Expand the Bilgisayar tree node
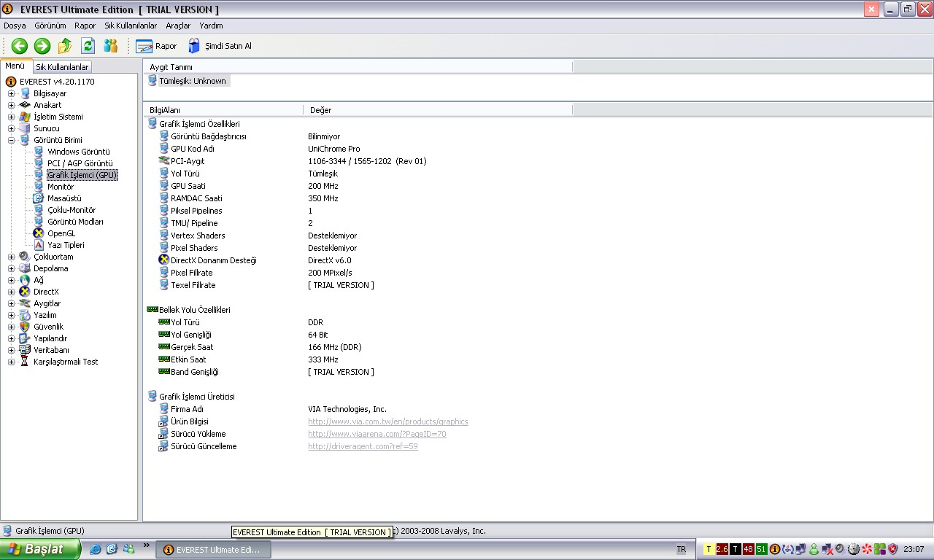Viewport: 934px width, 560px height. pos(11,93)
